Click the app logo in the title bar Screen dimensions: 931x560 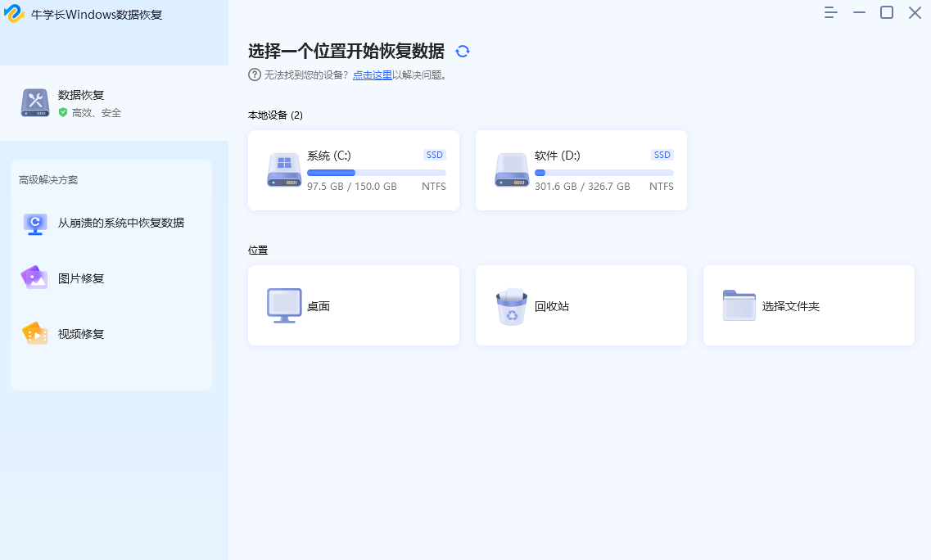[x=14, y=13]
